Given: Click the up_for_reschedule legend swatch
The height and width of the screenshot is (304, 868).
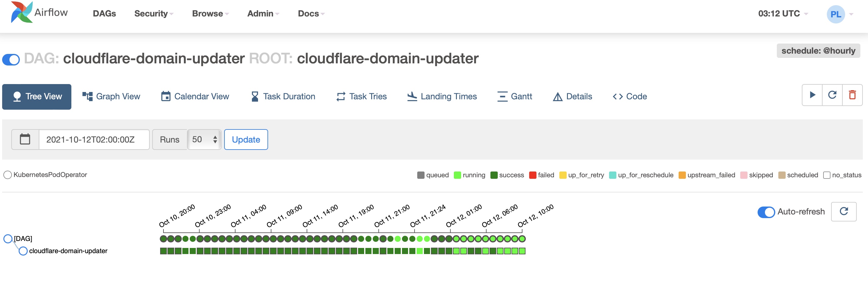Looking at the screenshot, I should [613, 175].
